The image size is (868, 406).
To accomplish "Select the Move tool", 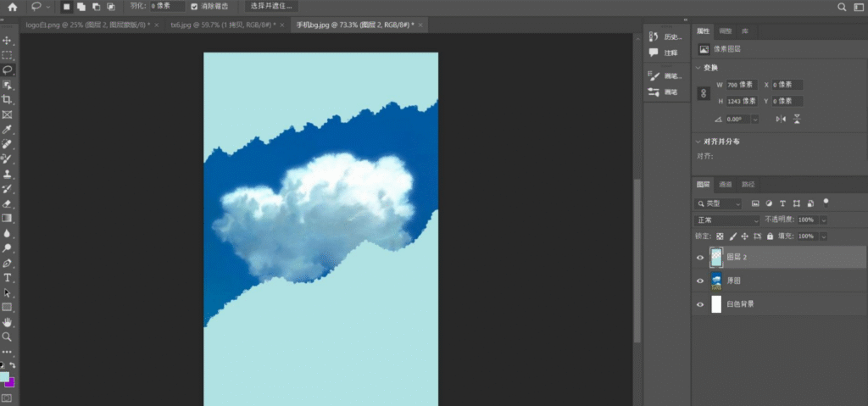I will pyautogui.click(x=7, y=41).
